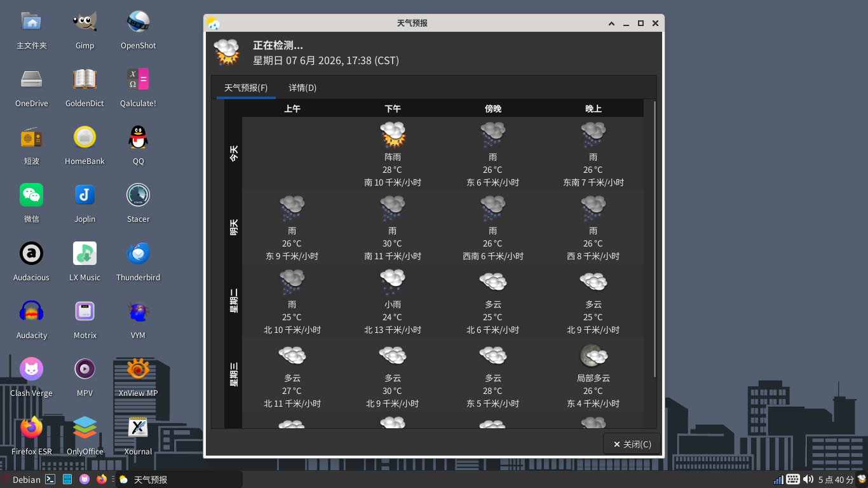Launch the Audacity desktop icon
Screen dimensions: 868x488
pos(31,318)
